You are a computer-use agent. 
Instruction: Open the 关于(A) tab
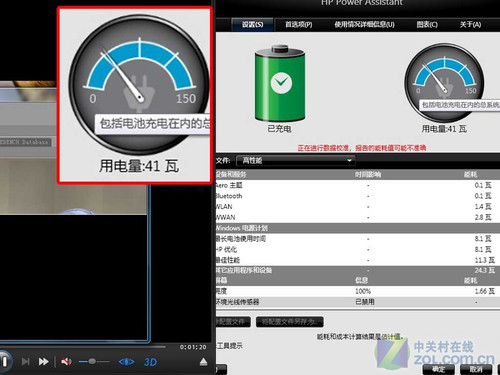[470, 24]
